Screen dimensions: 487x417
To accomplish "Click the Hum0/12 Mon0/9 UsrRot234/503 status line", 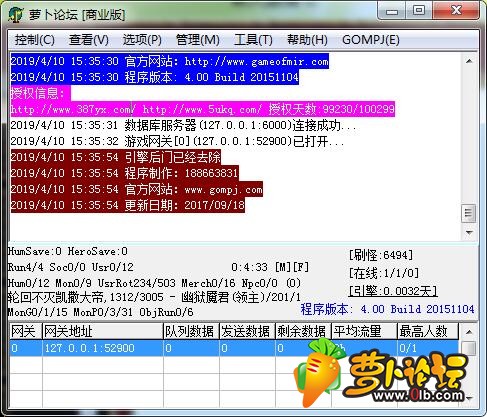I will point(154,283).
